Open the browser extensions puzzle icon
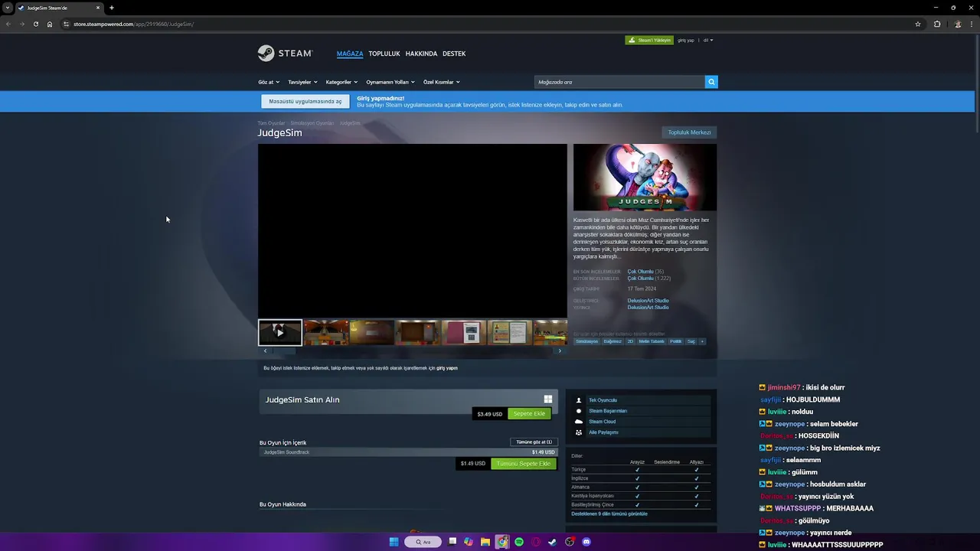980x551 pixels. pos(937,24)
